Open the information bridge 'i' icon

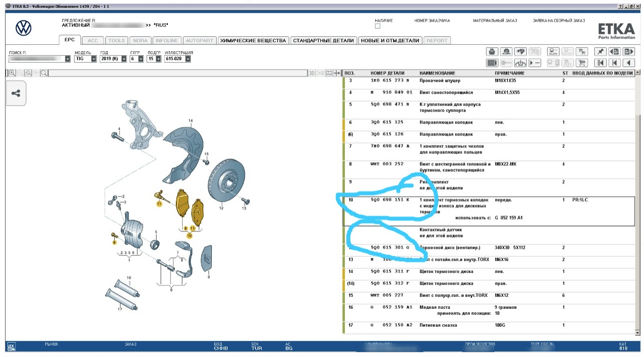pyautogui.click(x=520, y=63)
